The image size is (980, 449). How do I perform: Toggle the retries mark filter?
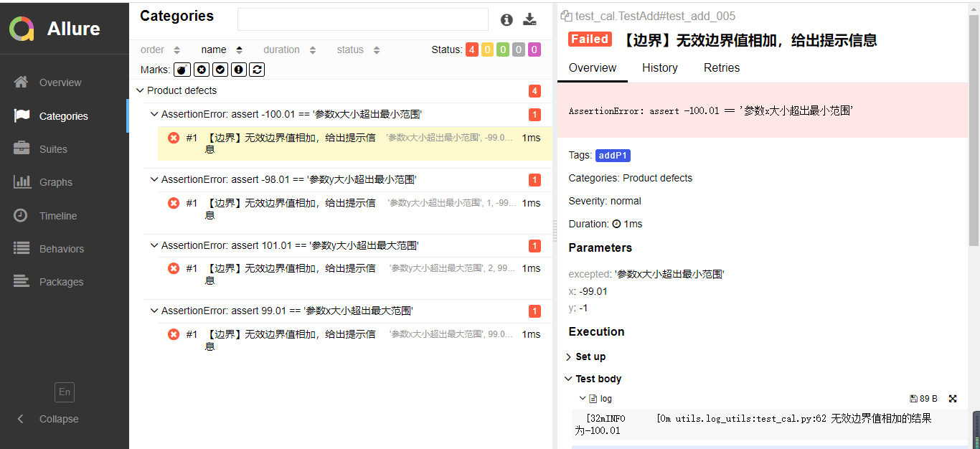257,70
